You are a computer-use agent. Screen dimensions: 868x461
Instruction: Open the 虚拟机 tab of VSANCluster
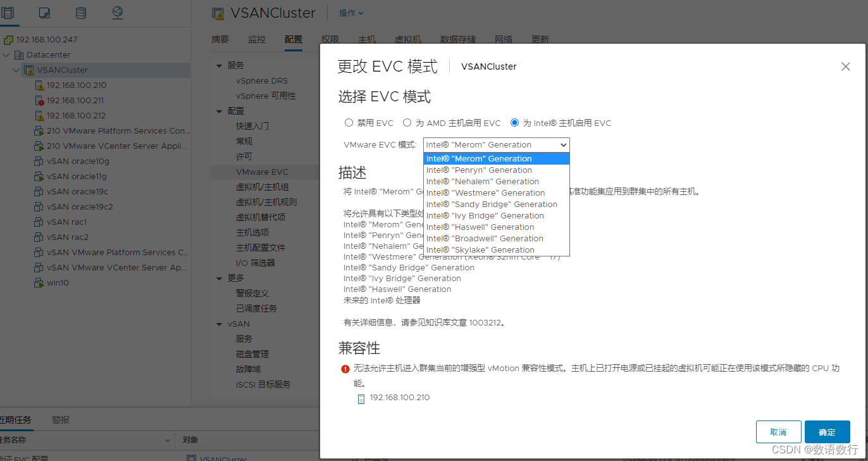click(407, 39)
